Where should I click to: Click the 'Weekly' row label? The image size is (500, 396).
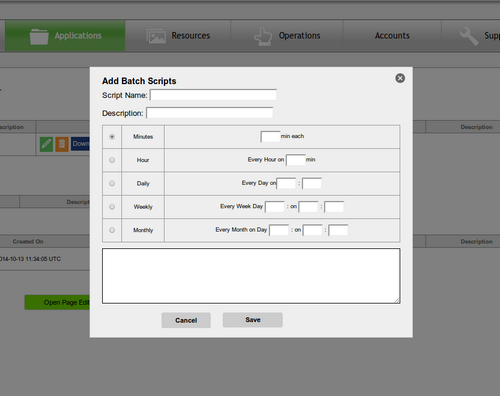(x=143, y=207)
